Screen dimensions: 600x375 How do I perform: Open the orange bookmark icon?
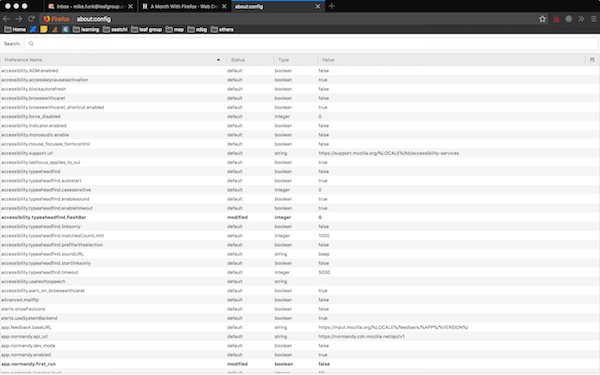coord(55,29)
